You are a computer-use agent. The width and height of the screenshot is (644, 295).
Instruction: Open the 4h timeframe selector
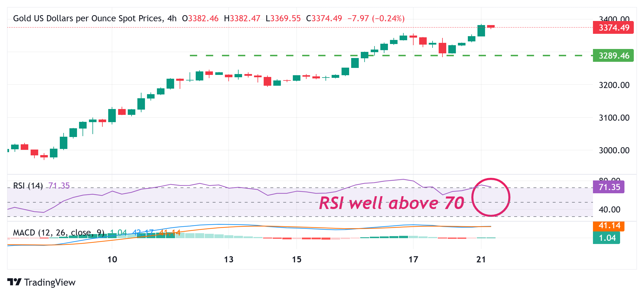tap(173, 18)
